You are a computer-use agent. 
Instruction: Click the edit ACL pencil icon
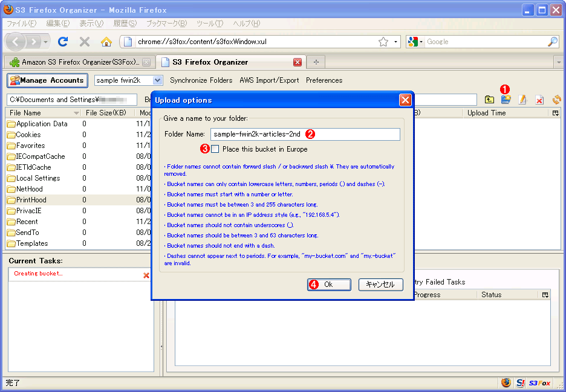[522, 100]
